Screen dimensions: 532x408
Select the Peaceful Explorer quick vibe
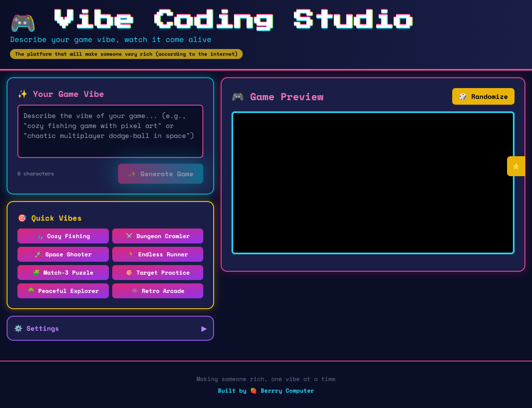[x=63, y=291]
